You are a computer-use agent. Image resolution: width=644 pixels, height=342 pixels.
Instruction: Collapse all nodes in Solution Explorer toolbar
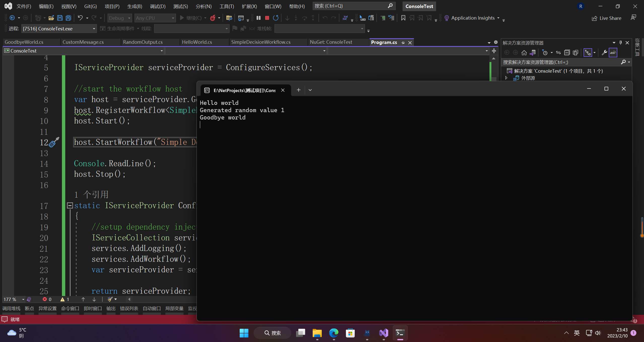pyautogui.click(x=567, y=53)
